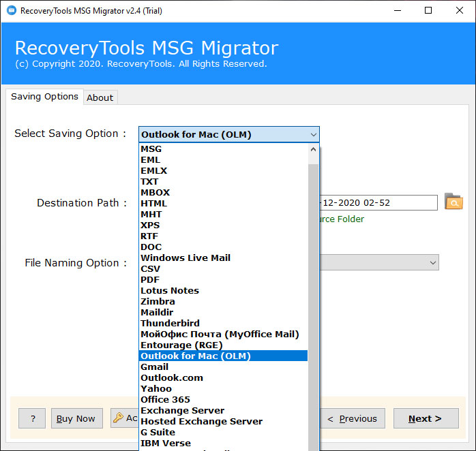
Task: Open the Select Saving Option combo box
Action: click(x=229, y=134)
